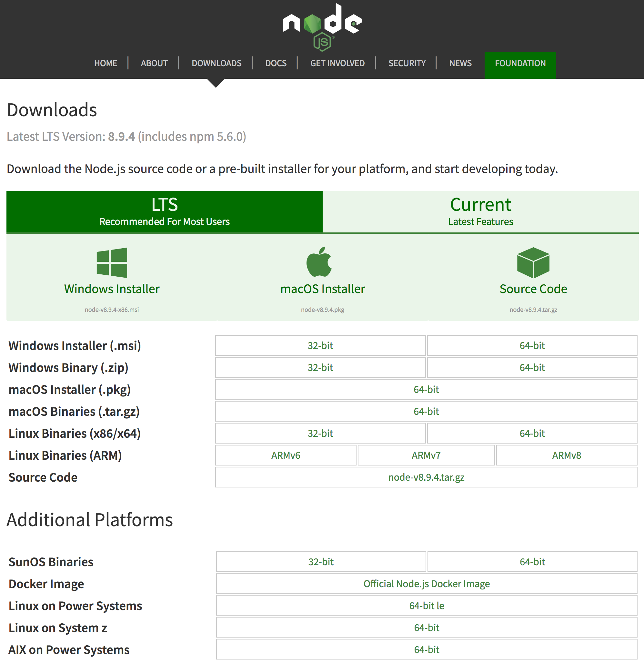Click the Windows logo icon
The width and height of the screenshot is (644, 665).
112,262
